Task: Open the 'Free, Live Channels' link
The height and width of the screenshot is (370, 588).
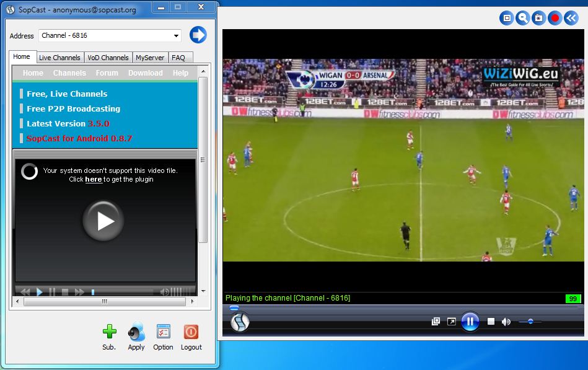Action: (67, 94)
